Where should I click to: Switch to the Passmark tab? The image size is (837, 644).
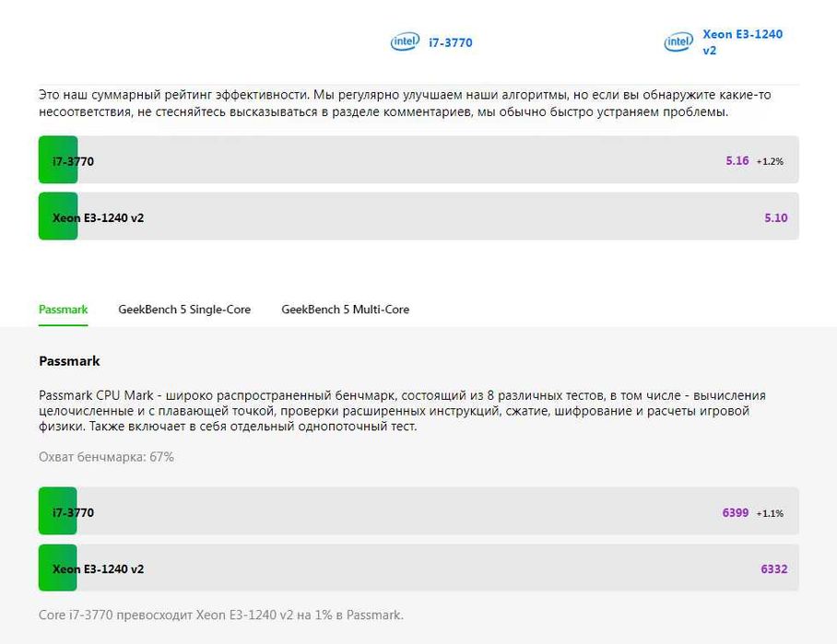[x=64, y=310]
